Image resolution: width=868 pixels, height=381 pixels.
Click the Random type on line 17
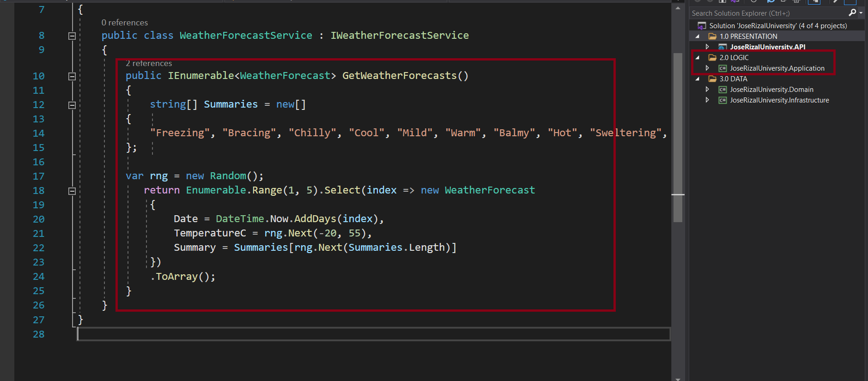pos(228,176)
